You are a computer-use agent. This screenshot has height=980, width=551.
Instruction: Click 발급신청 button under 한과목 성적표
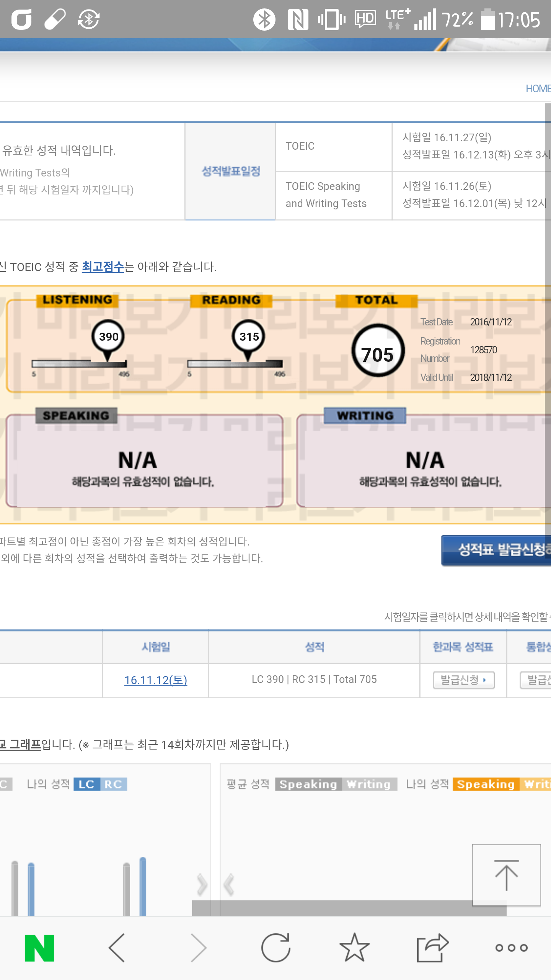tap(464, 680)
